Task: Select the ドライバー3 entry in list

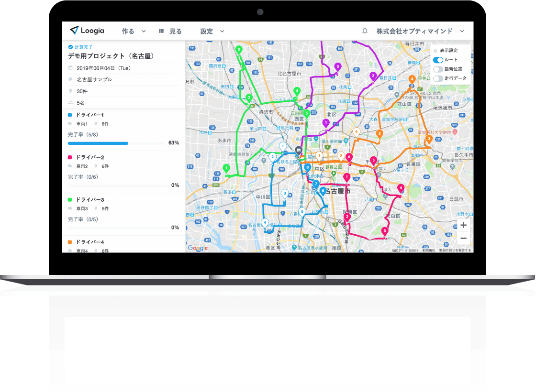Action: 90,199
